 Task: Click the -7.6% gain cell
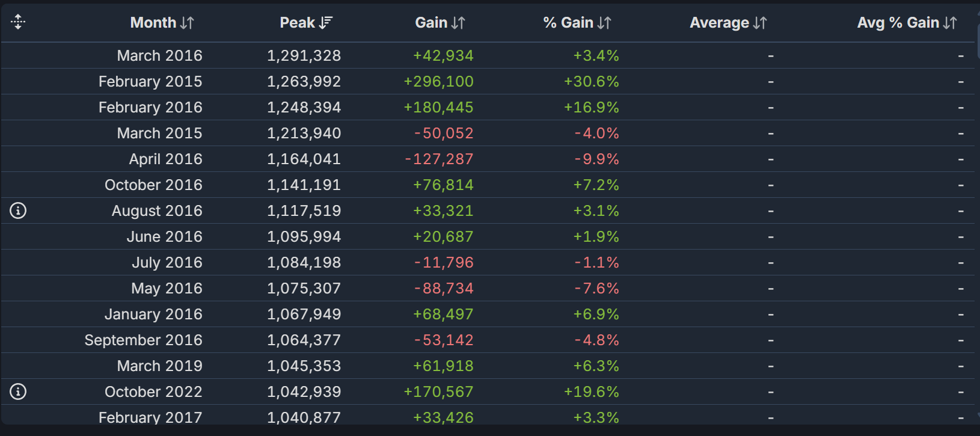coord(596,288)
